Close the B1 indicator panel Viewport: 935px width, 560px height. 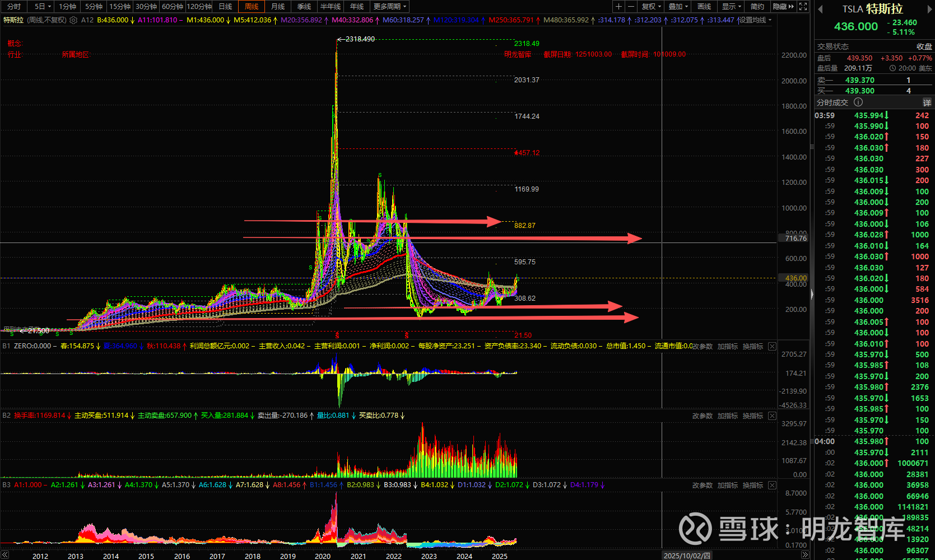772,347
